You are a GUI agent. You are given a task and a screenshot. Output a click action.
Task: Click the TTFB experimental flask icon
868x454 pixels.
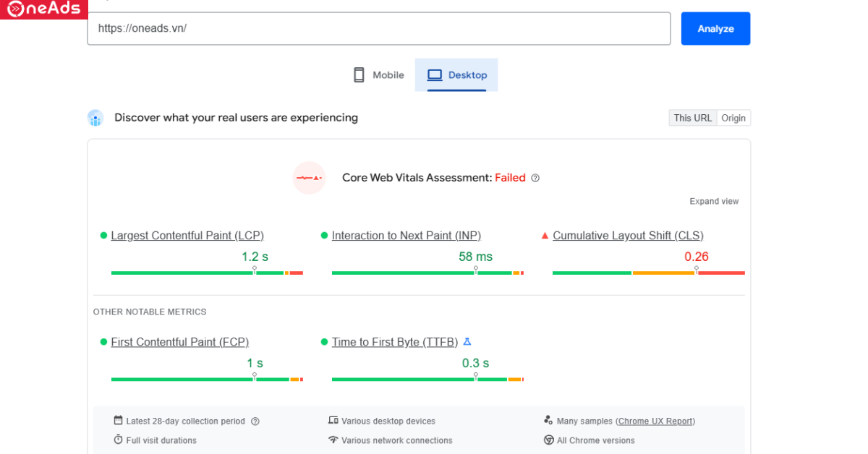pyautogui.click(x=467, y=342)
